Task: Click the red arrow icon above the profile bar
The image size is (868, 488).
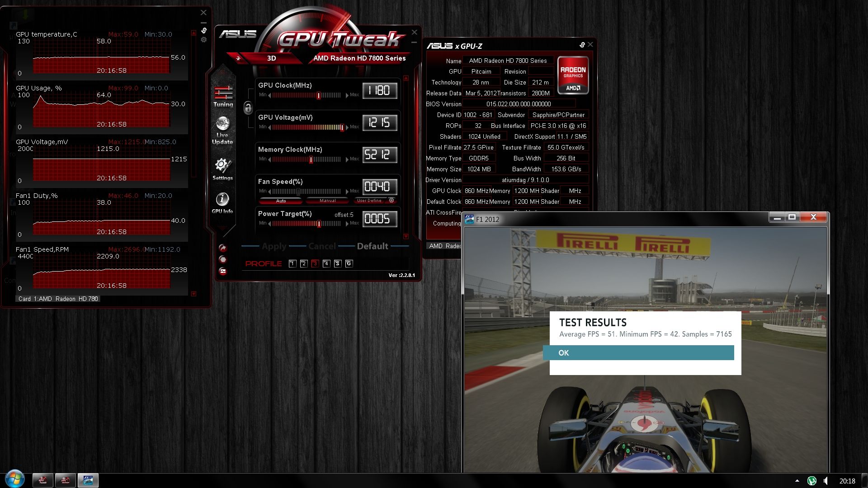Action: (x=222, y=248)
